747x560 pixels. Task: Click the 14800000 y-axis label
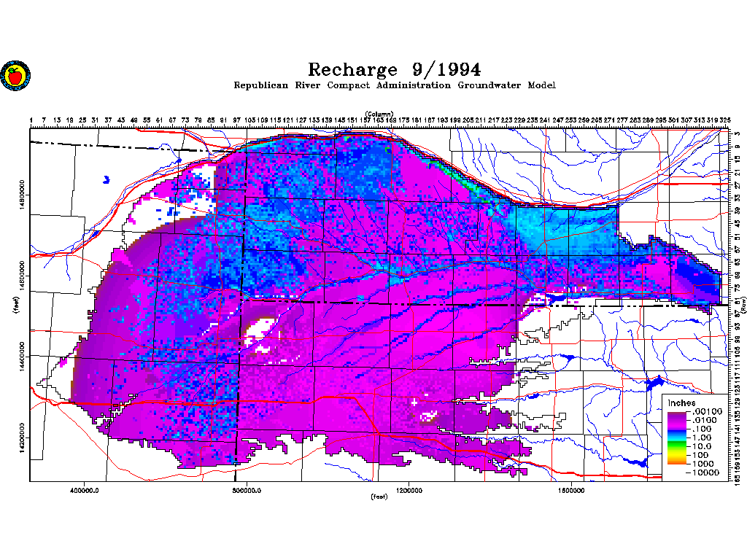(23, 195)
